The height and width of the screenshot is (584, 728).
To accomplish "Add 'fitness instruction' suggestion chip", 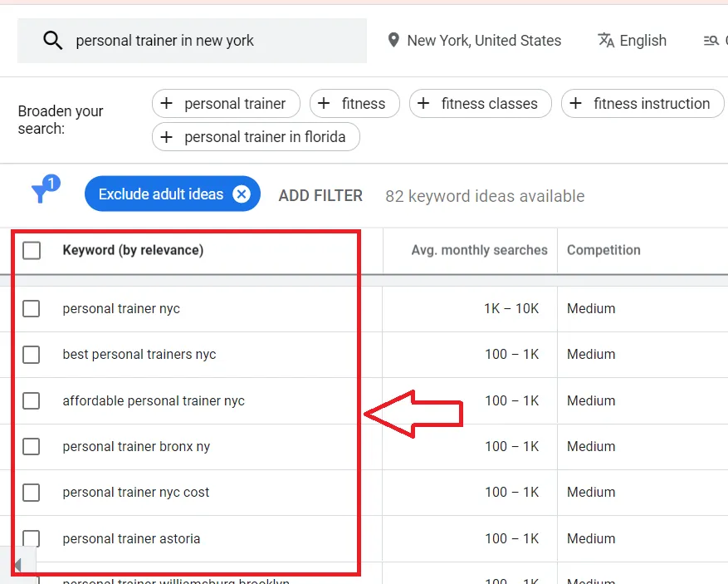I will (642, 104).
